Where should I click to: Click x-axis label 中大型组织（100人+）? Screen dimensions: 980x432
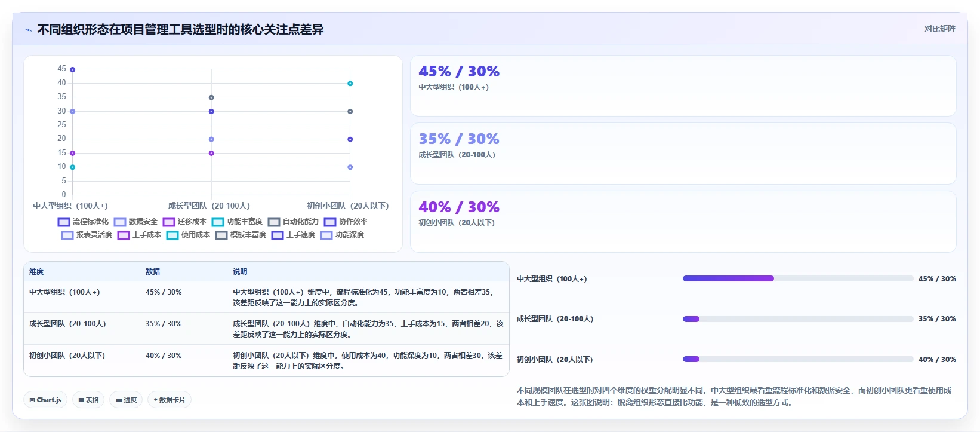70,206
